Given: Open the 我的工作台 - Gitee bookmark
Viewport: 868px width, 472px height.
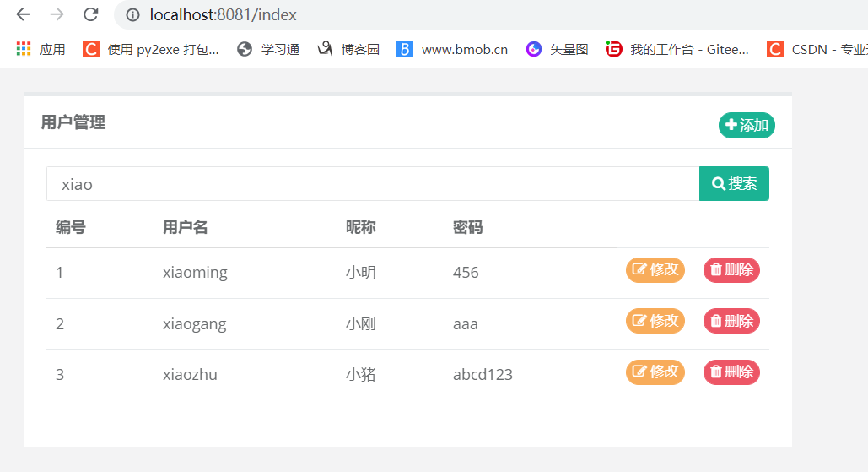Looking at the screenshot, I should click(x=677, y=49).
